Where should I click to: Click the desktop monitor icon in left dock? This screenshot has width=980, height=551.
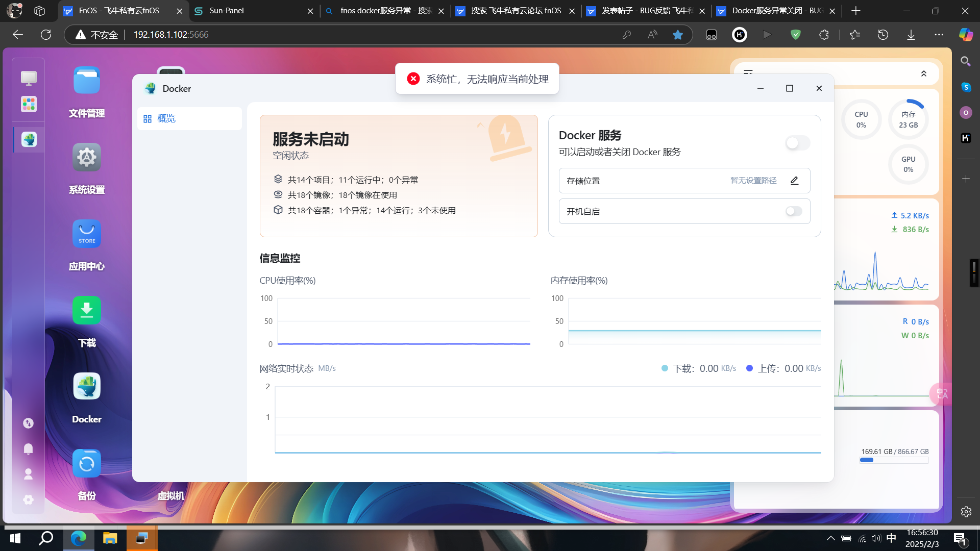[x=29, y=78]
